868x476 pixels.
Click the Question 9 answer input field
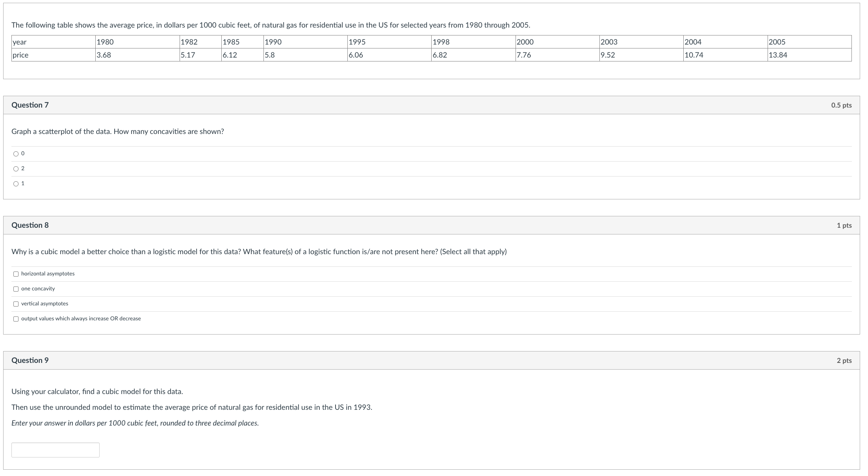click(x=56, y=450)
